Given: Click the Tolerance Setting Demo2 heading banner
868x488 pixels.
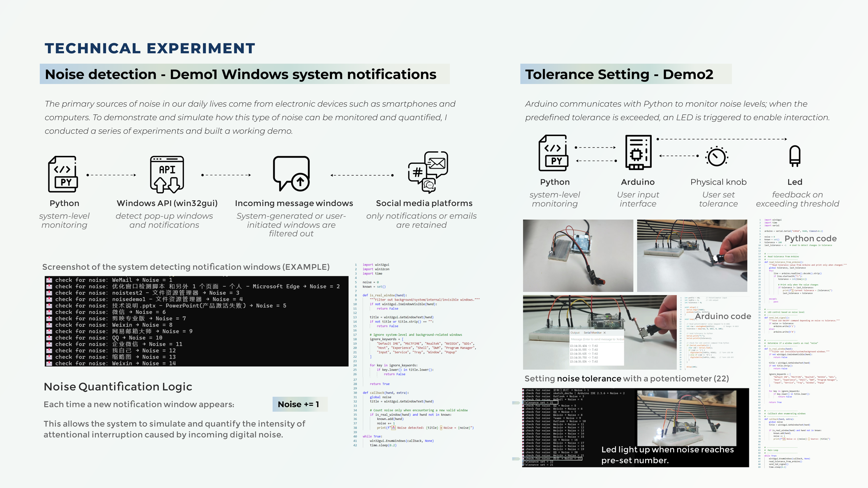Looking at the screenshot, I should tap(626, 74).
